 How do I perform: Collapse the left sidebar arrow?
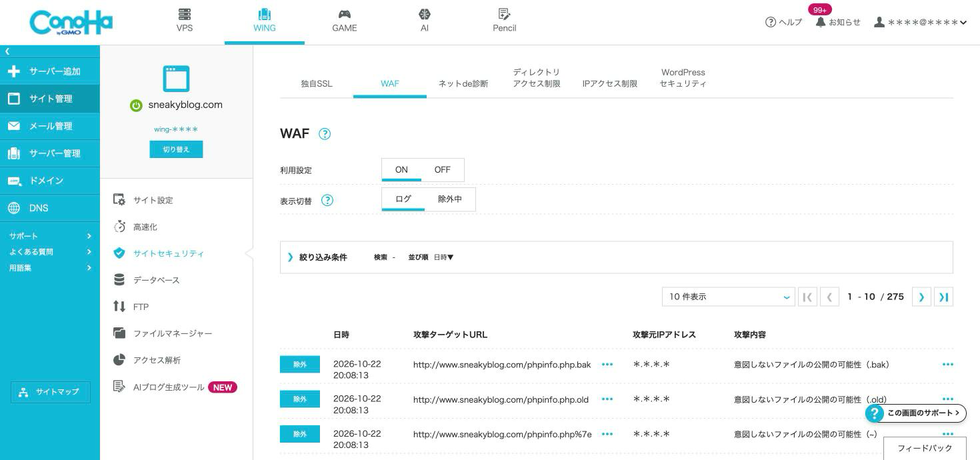(x=7, y=51)
